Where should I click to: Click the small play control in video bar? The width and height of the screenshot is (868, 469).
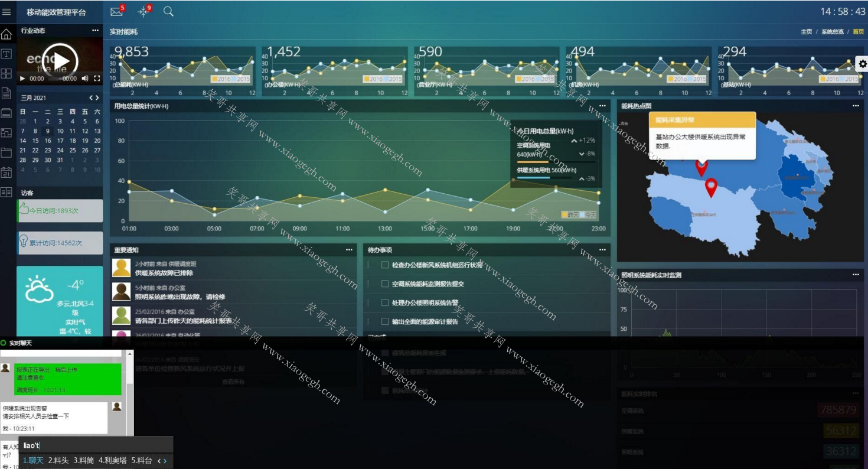pos(22,79)
